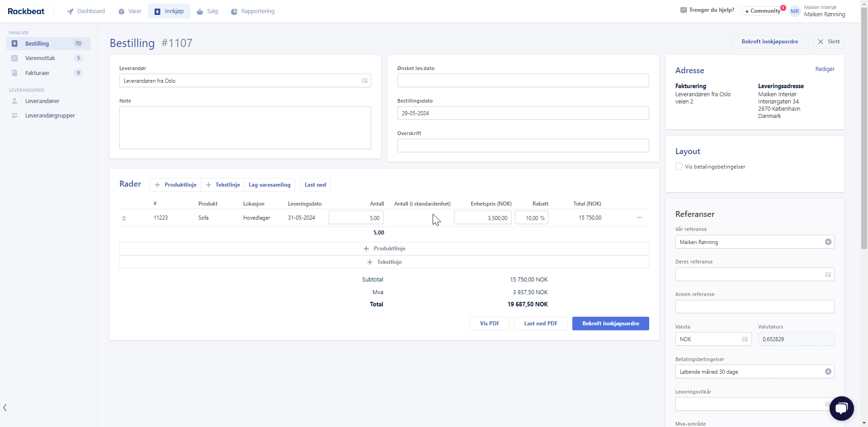Click the Ønsket lev.dato input field
868x427 pixels.
[523, 80]
